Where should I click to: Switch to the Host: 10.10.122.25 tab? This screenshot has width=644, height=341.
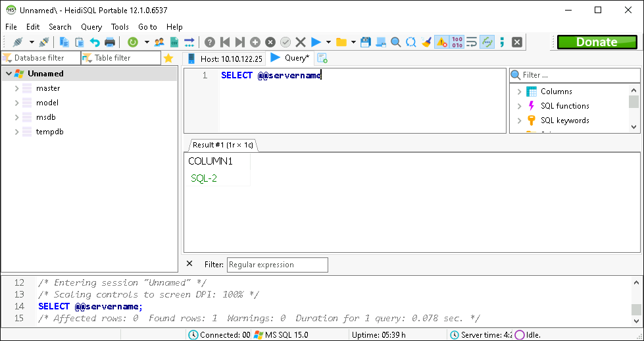(226, 59)
